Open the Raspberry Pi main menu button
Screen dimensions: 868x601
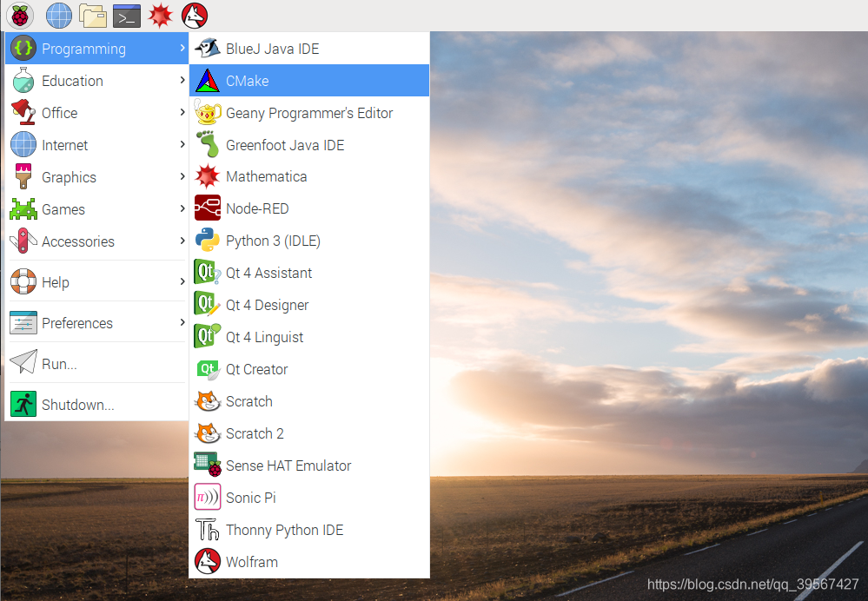point(20,15)
